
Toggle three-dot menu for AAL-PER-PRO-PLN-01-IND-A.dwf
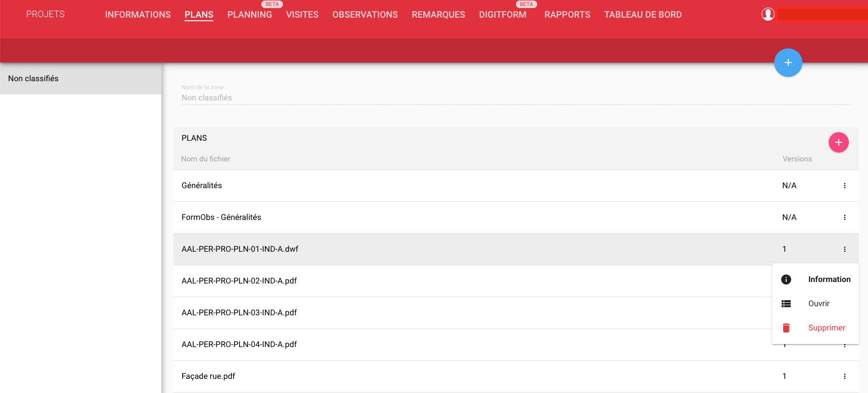pos(844,249)
